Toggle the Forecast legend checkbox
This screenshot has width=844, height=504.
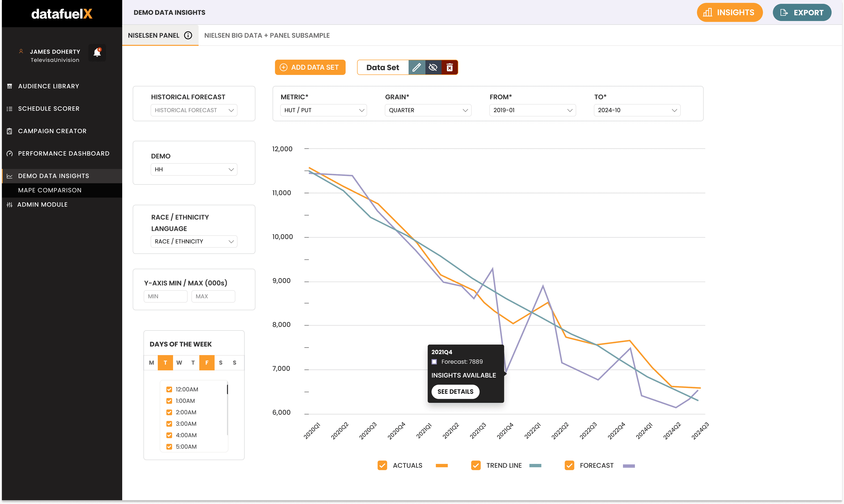570,465
